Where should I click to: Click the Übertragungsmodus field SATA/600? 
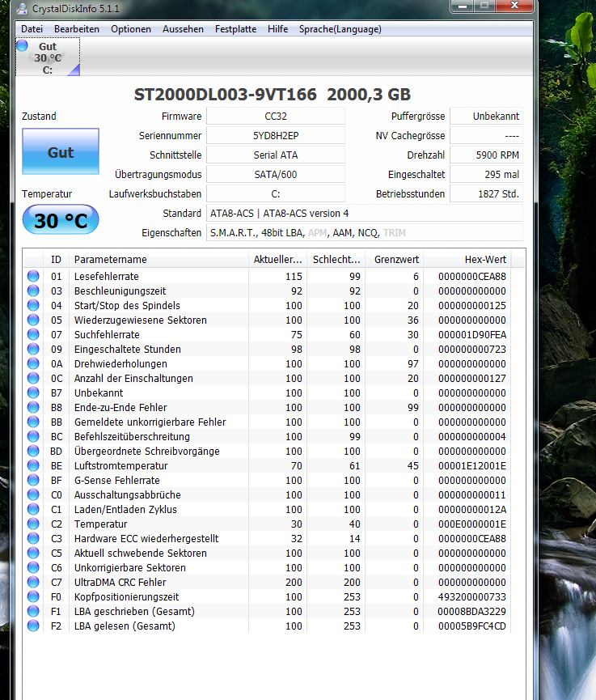(x=276, y=175)
